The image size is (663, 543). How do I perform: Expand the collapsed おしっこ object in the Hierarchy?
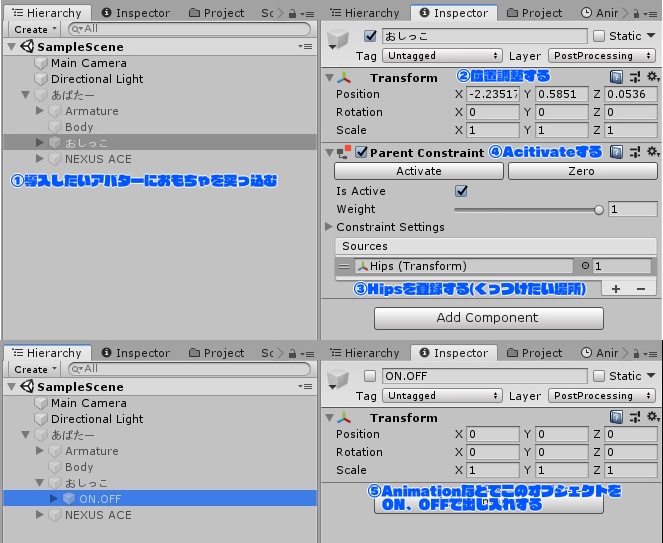(x=39, y=143)
